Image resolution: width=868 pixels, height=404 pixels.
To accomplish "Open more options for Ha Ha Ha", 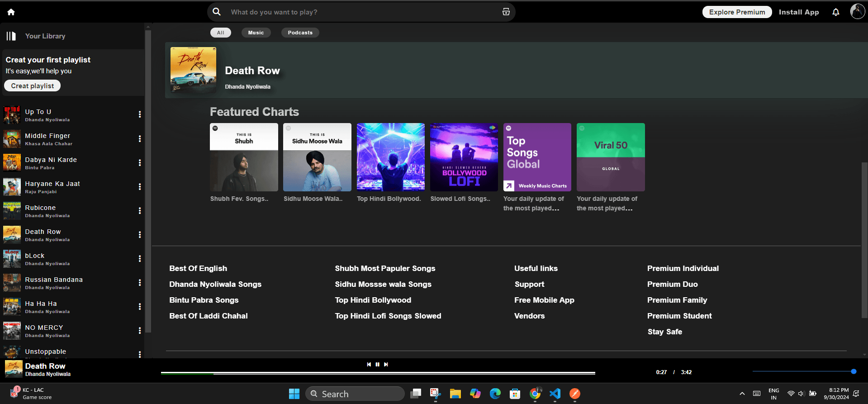I will (140, 306).
